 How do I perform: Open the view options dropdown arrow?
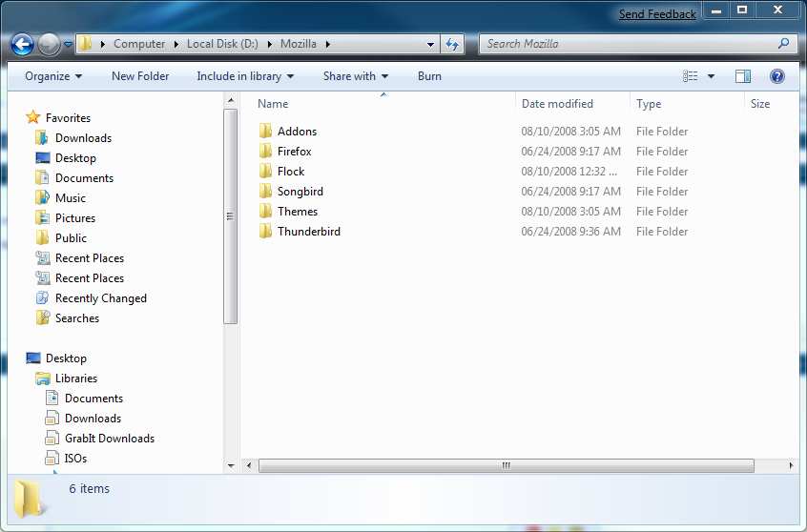711,76
